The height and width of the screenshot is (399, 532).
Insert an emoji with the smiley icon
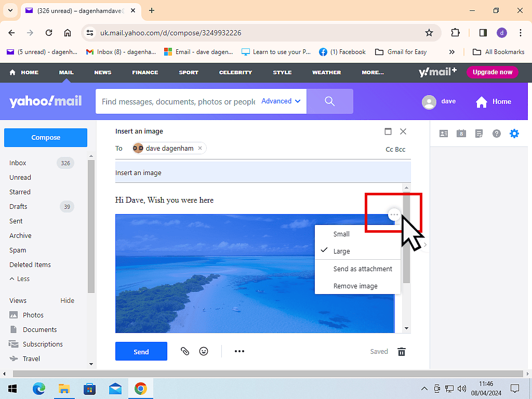pos(204,351)
